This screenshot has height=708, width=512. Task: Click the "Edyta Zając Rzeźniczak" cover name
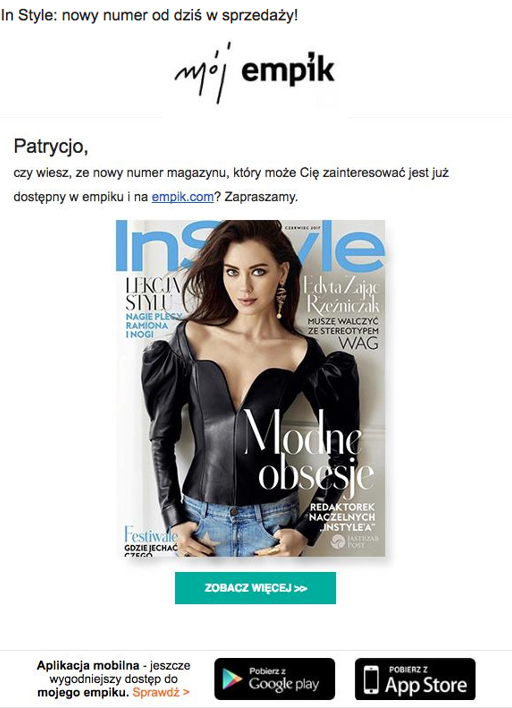(341, 295)
